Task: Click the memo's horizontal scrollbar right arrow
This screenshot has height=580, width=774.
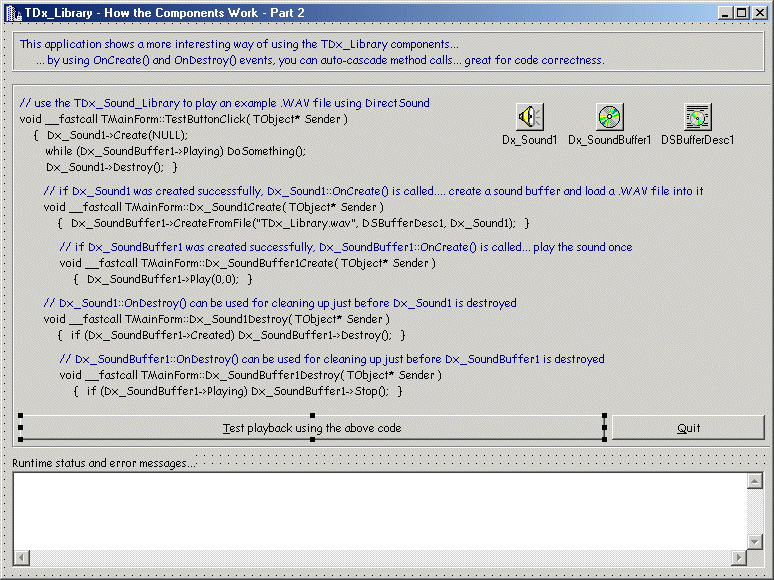Action: 739,556
